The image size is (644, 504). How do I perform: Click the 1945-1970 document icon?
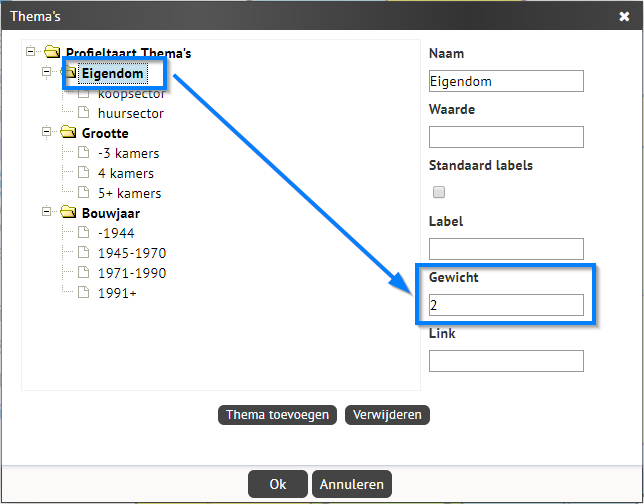(83, 252)
